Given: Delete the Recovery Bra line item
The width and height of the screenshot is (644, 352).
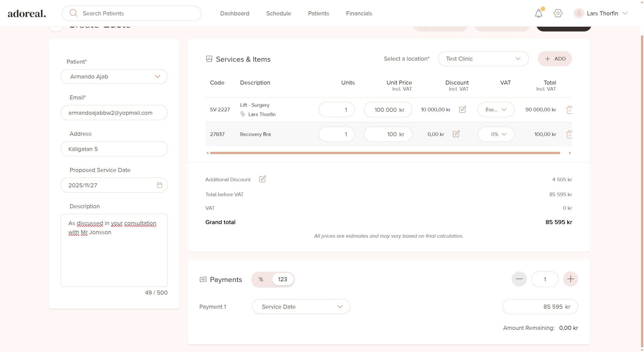Looking at the screenshot, I should point(569,134).
